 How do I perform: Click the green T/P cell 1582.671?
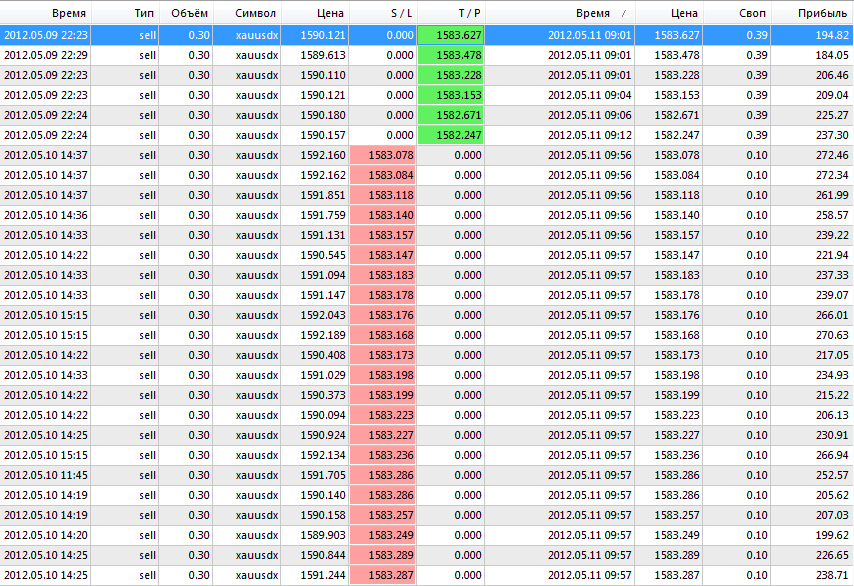click(450, 115)
